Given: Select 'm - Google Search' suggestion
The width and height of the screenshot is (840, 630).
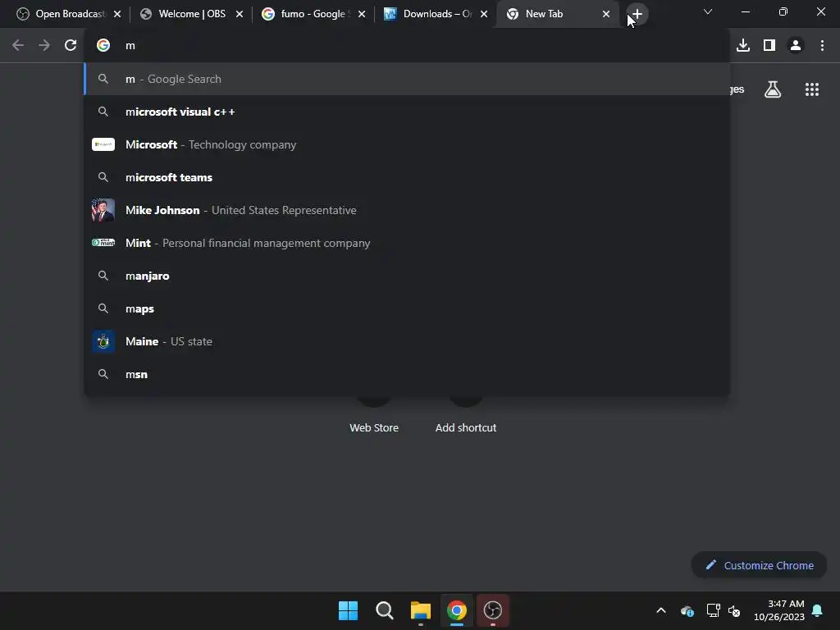Looking at the screenshot, I should pyautogui.click(x=407, y=79).
